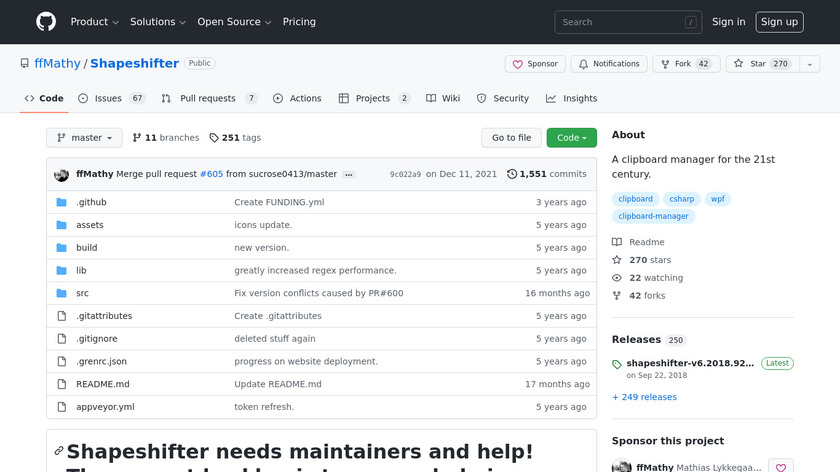Image resolution: width=840 pixels, height=472 pixels.
Task: Open the .github folder
Action: 91,202
